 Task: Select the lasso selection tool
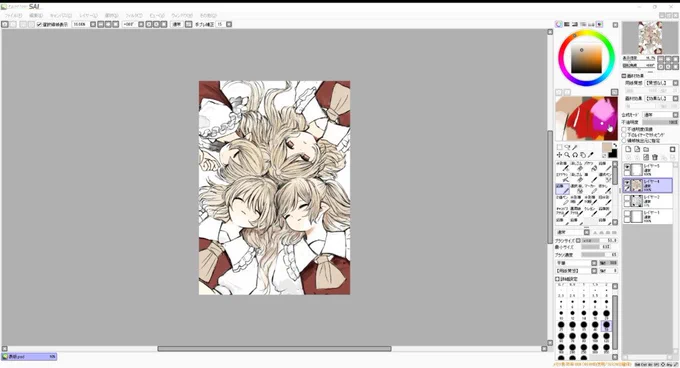567,147
